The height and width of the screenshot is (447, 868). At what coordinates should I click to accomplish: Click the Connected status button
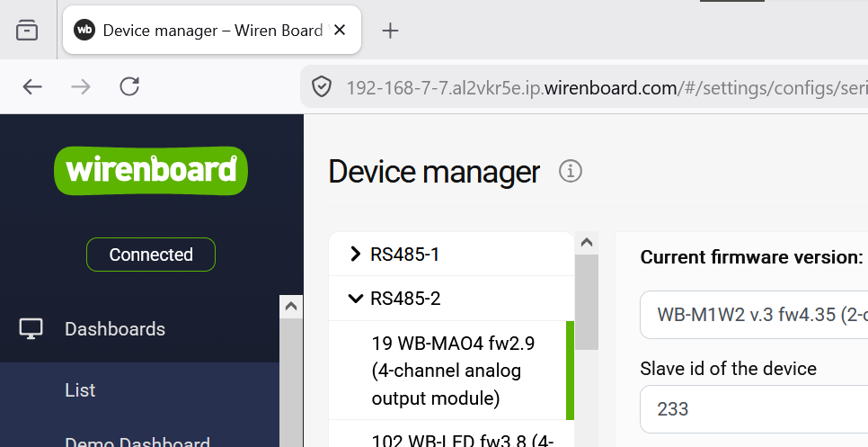pyautogui.click(x=151, y=255)
